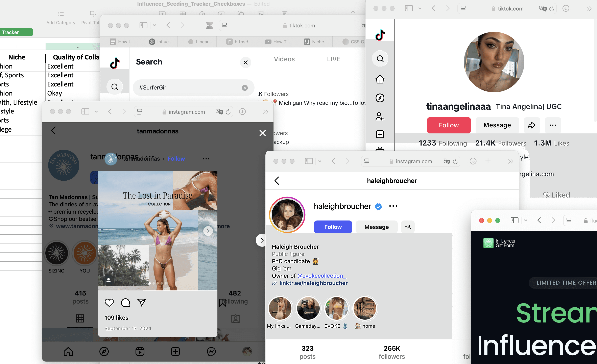Follow tinaangelinaaa on TikTok
This screenshot has width=597, height=364.
point(449,125)
